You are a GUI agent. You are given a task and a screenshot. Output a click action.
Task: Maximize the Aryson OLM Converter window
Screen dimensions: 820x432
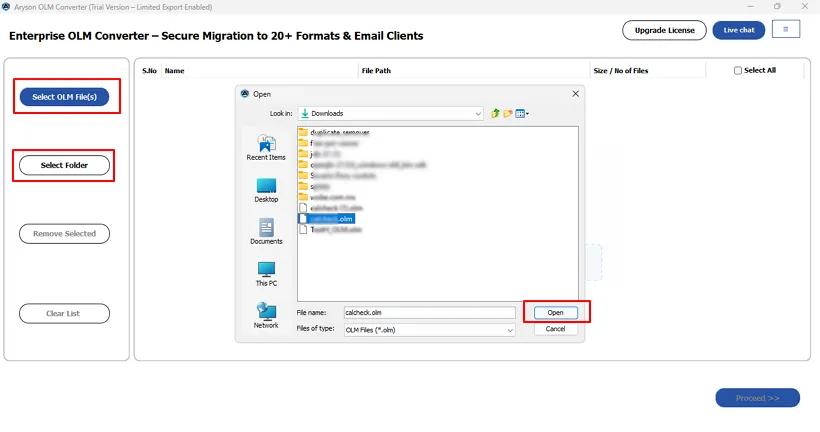point(777,6)
